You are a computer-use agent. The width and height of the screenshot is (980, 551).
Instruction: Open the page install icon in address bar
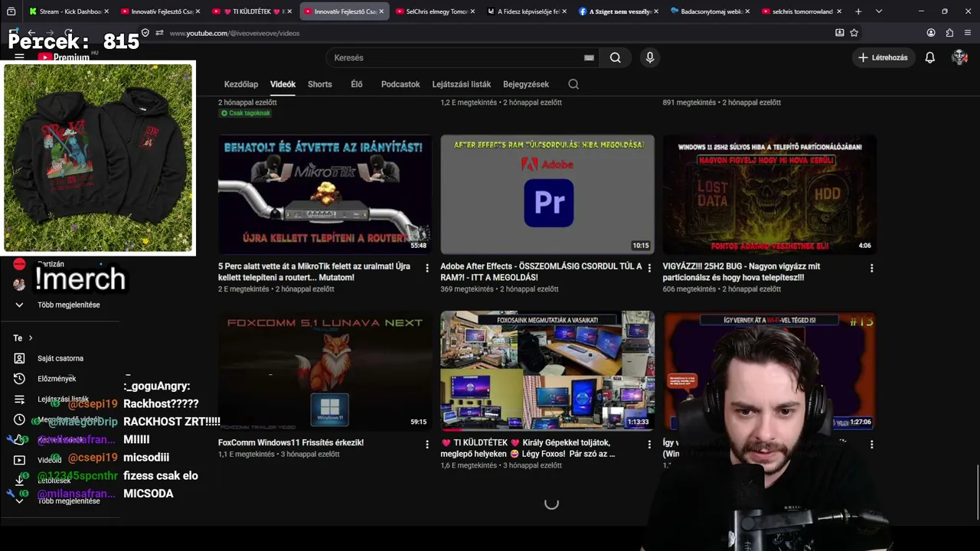839,33
